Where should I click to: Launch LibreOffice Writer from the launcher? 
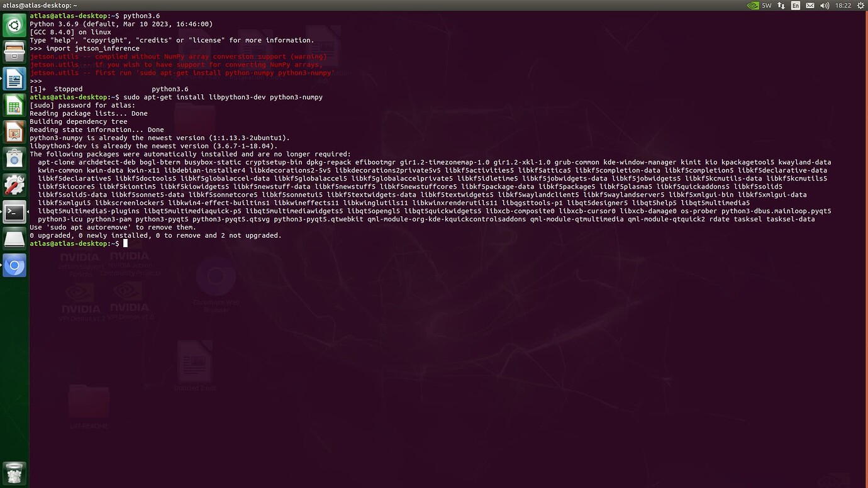point(14,78)
